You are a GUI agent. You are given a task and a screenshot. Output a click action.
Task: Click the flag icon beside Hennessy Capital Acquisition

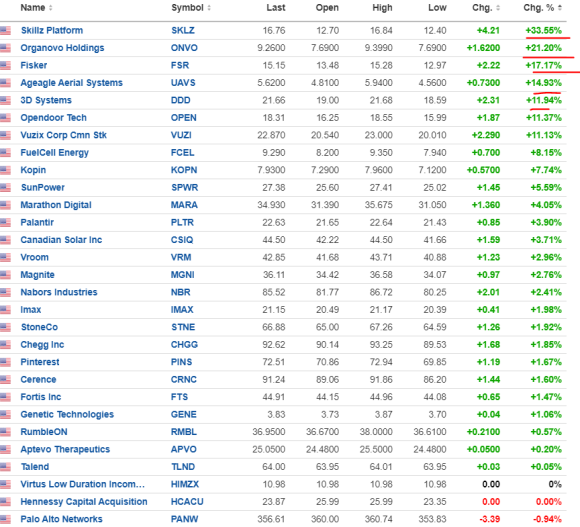(6, 502)
